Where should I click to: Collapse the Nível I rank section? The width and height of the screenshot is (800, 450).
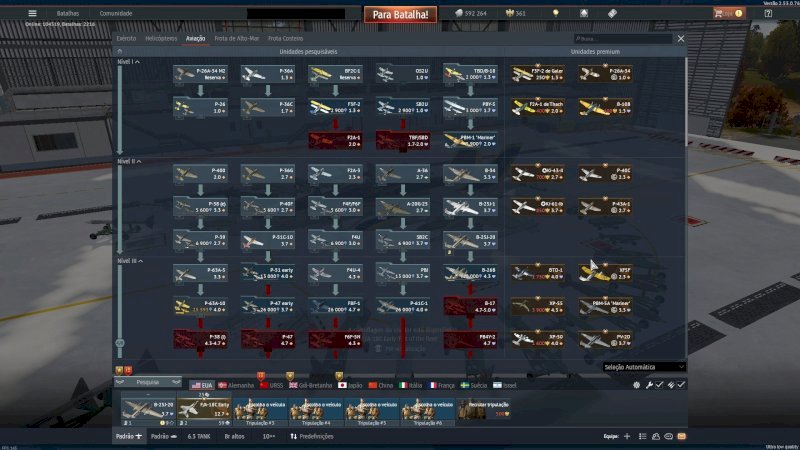[128, 62]
